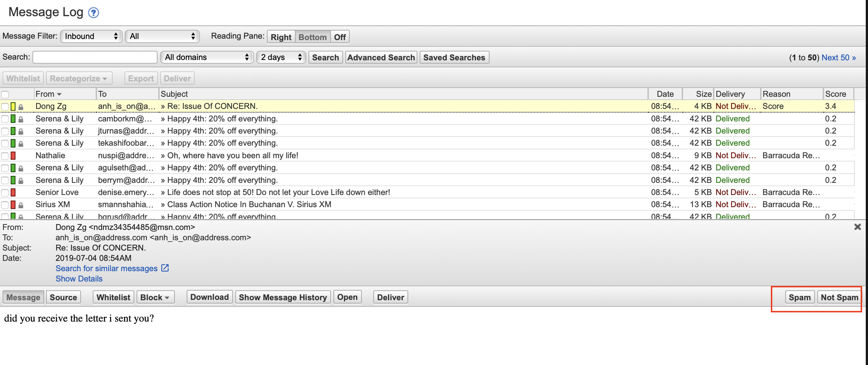Click the green status indicator on the first Serena & Lily row

pos(13,119)
